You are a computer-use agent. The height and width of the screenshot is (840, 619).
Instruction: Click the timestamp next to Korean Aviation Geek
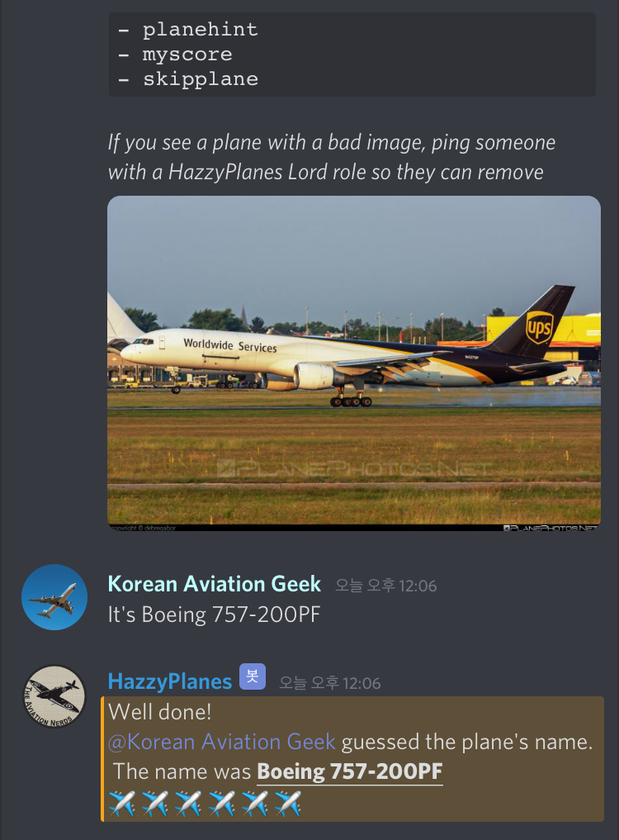[386, 586]
